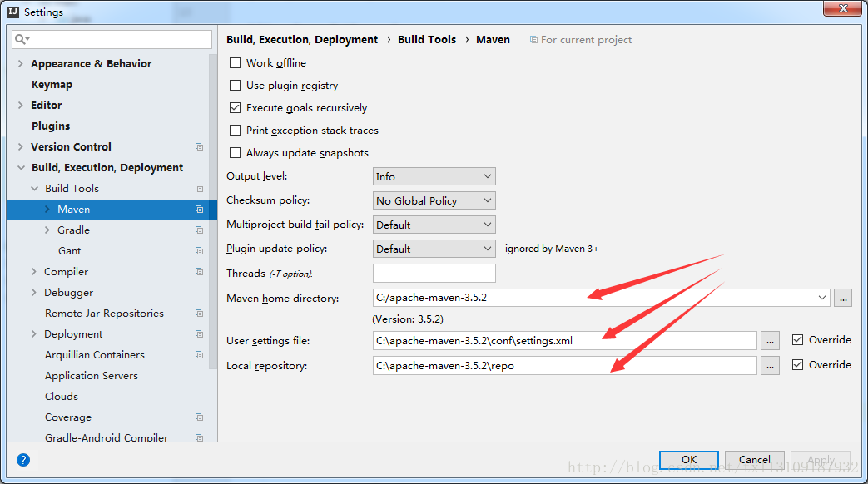Expand the Compiler tree node arrow
Image resolution: width=868 pixels, height=484 pixels.
coord(34,272)
